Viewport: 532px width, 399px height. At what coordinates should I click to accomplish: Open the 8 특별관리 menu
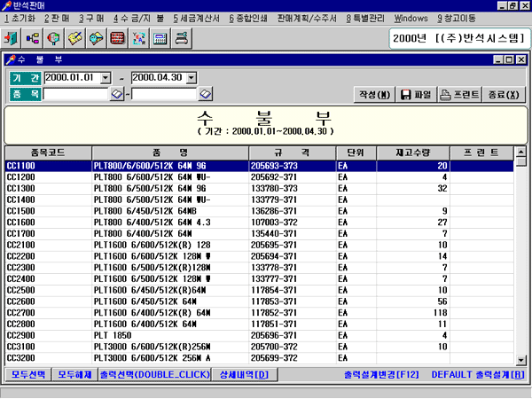[x=365, y=19]
